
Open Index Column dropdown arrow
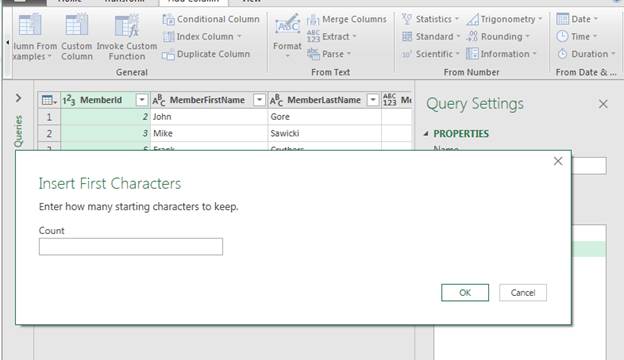(240, 37)
